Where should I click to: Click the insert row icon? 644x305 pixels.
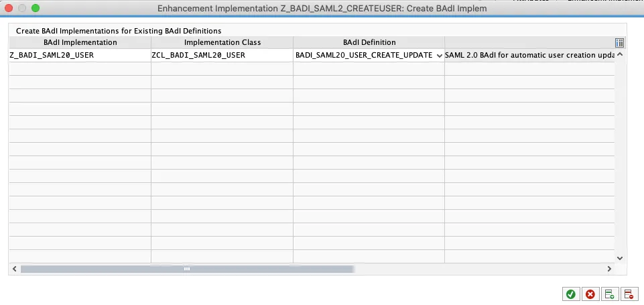tap(610, 294)
